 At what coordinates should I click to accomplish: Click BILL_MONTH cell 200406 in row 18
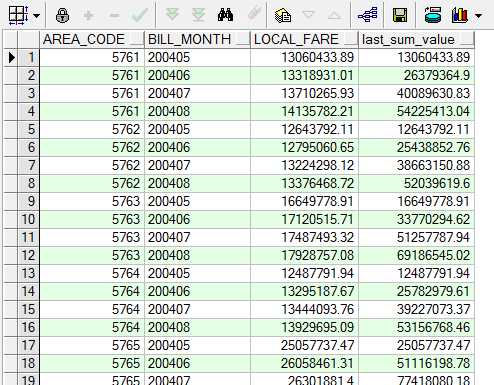197,363
